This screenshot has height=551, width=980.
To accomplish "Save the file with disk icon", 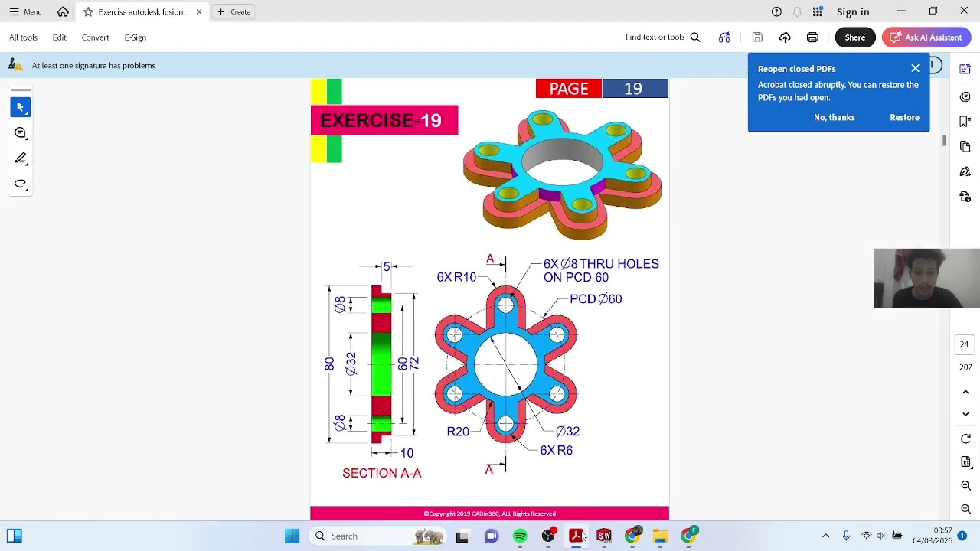I will pos(757,37).
